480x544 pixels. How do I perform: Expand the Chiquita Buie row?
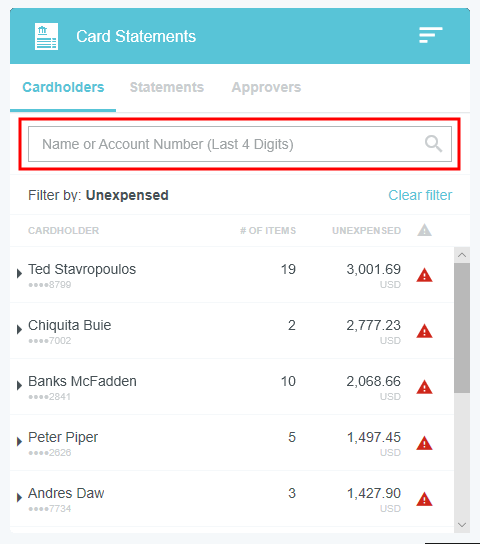(x=19, y=329)
